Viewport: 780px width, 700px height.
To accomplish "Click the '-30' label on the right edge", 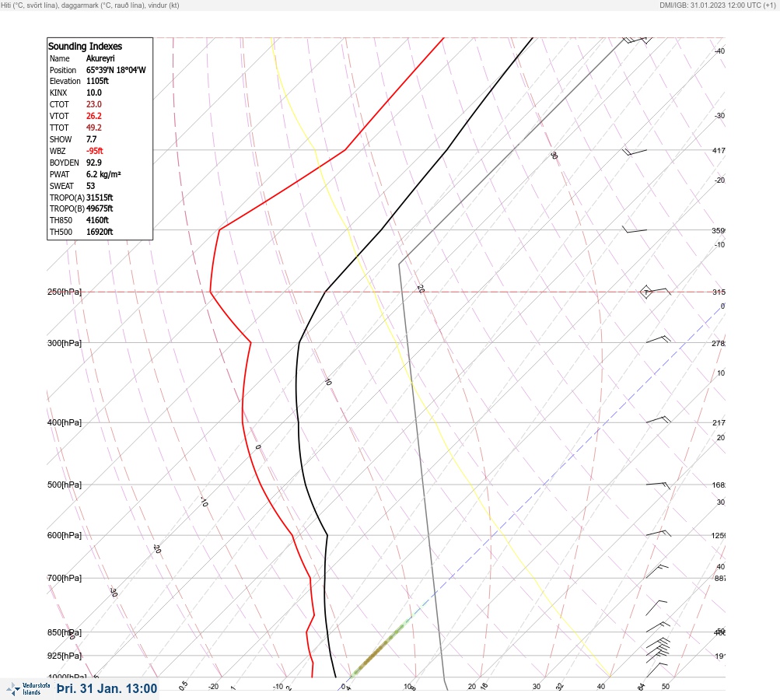I will coord(719,116).
